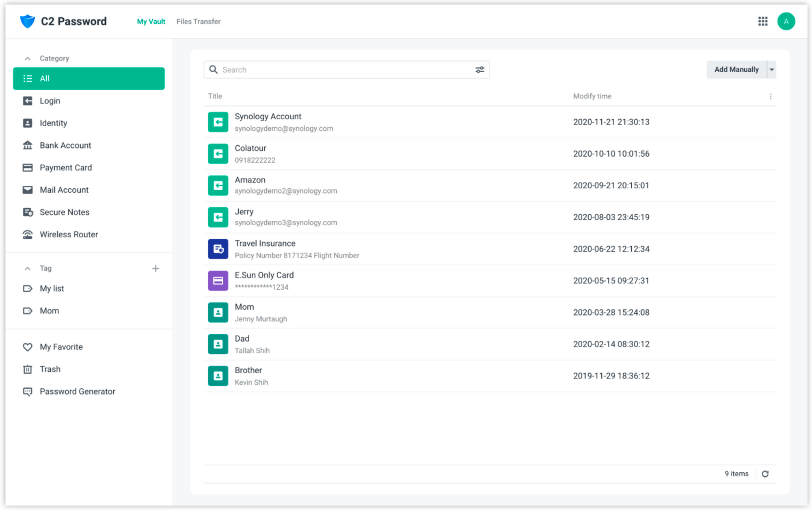Screen dimensions: 812x510
Task: Click the My Favorite heart icon
Action: click(x=28, y=347)
